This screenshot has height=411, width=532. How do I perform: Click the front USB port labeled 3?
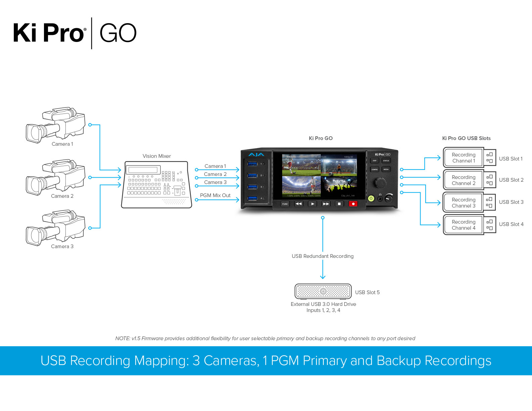coord(252,187)
